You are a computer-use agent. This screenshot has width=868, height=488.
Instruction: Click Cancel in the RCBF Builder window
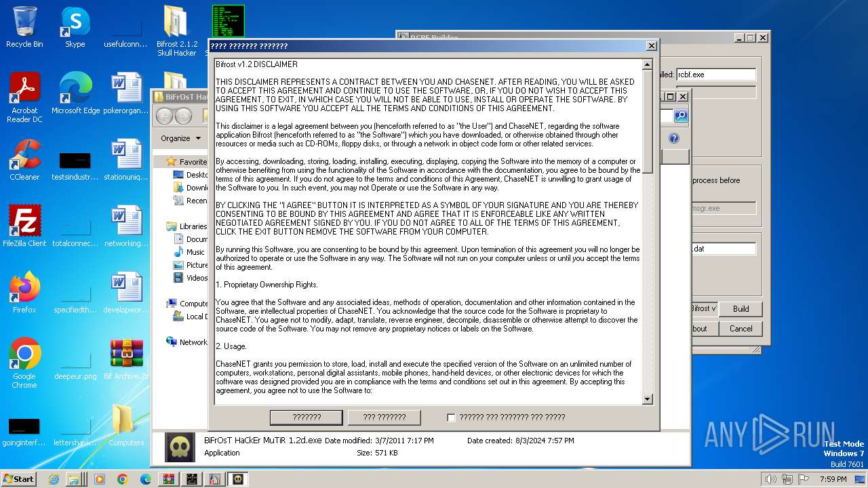click(x=741, y=329)
